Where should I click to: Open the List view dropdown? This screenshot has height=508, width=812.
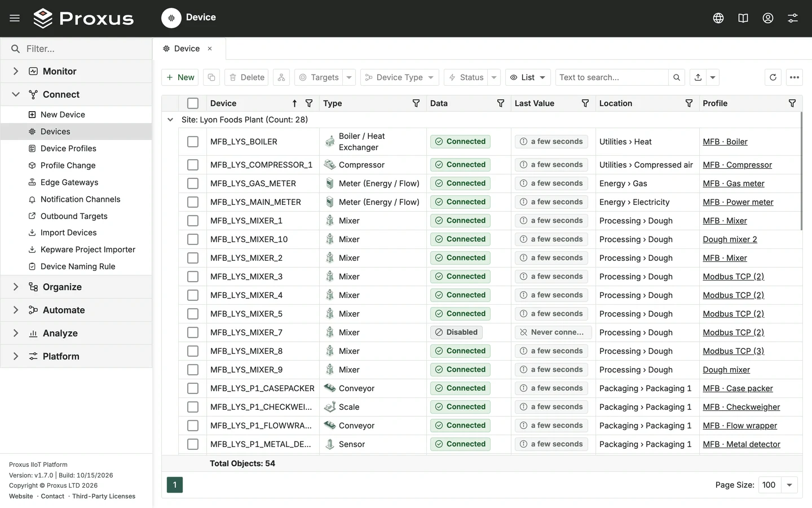click(x=528, y=77)
